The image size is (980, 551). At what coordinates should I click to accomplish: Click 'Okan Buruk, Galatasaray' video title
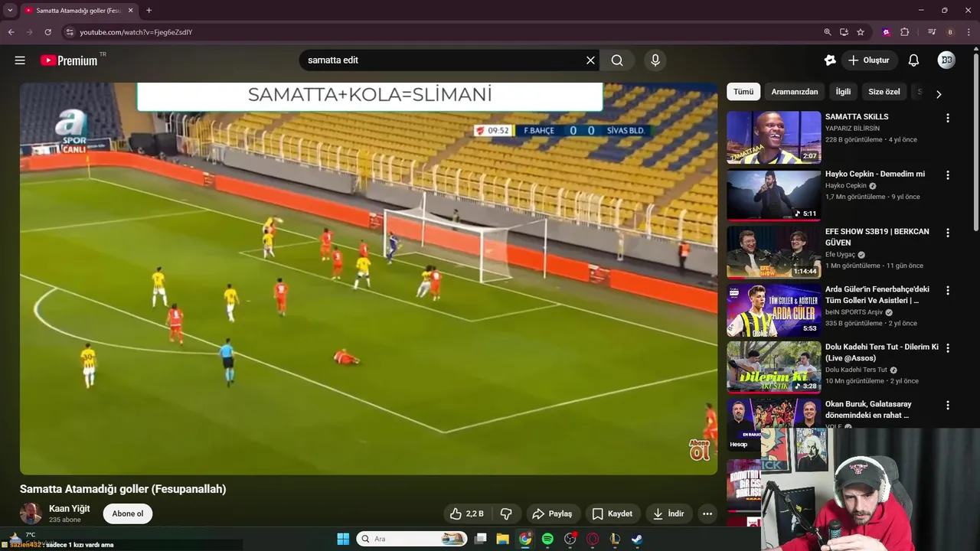(x=868, y=409)
